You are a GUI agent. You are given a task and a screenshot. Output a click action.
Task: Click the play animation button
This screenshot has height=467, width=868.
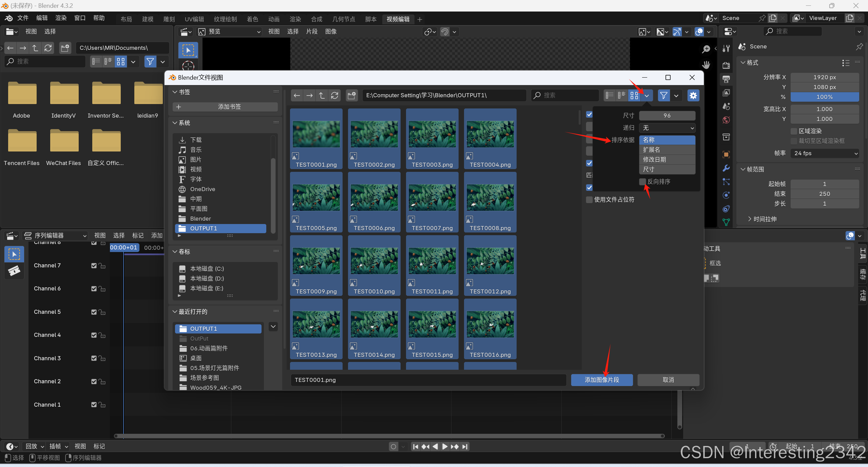[445, 446]
